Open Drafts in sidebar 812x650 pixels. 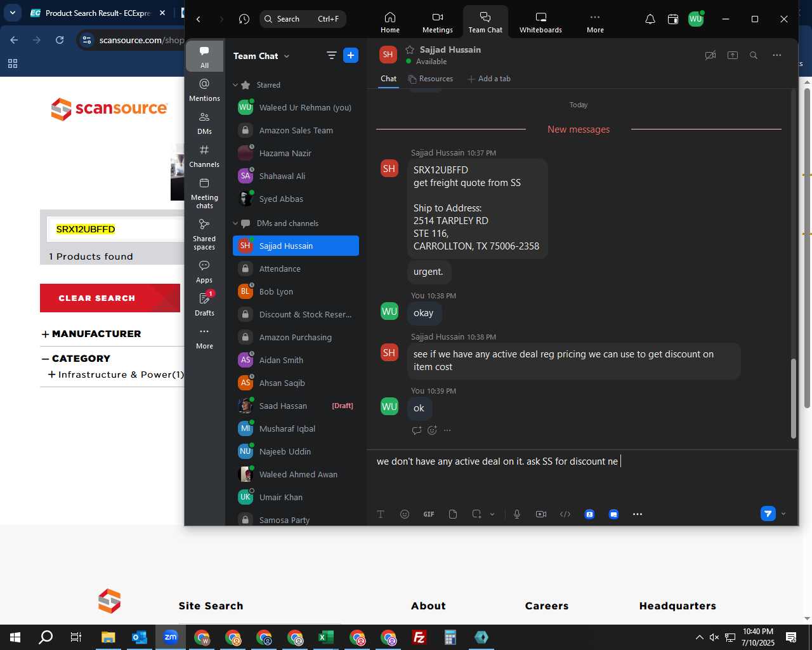tap(204, 304)
